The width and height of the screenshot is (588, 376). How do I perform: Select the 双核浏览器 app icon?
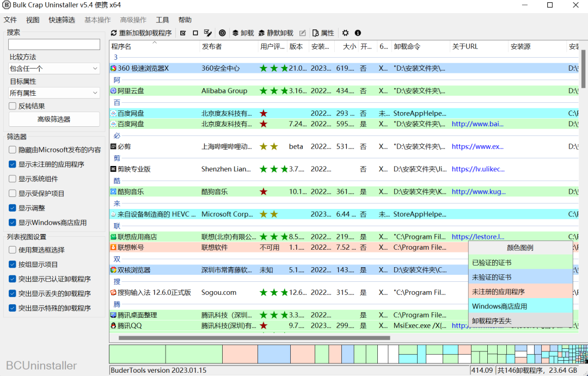point(113,270)
